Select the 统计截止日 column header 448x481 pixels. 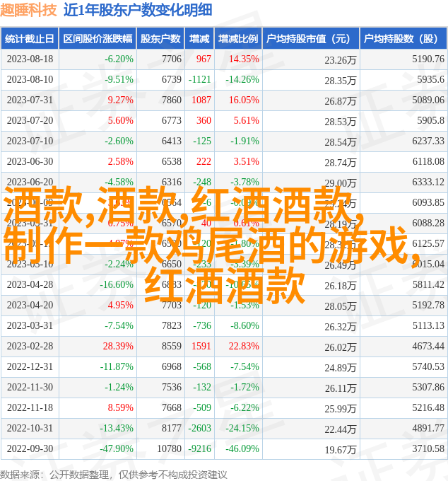coord(30,39)
